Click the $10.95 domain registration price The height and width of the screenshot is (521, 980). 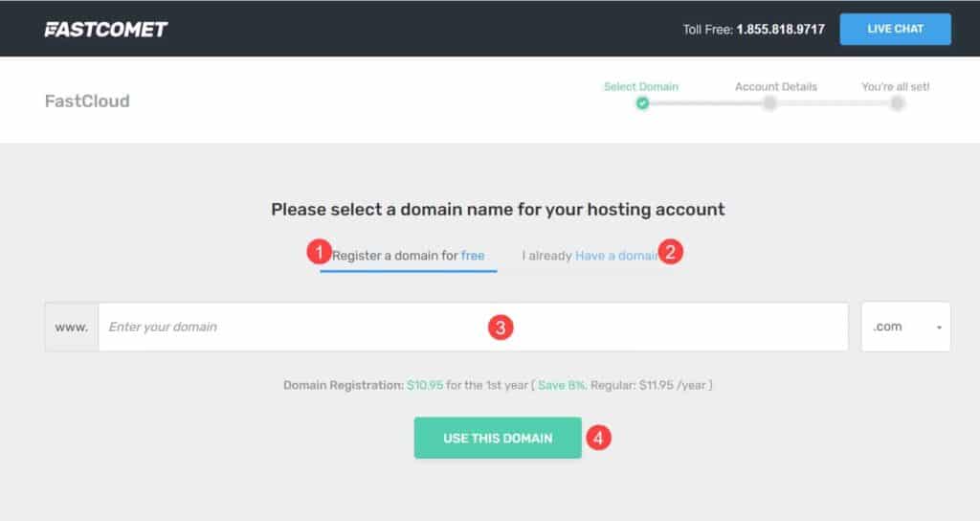(424, 385)
